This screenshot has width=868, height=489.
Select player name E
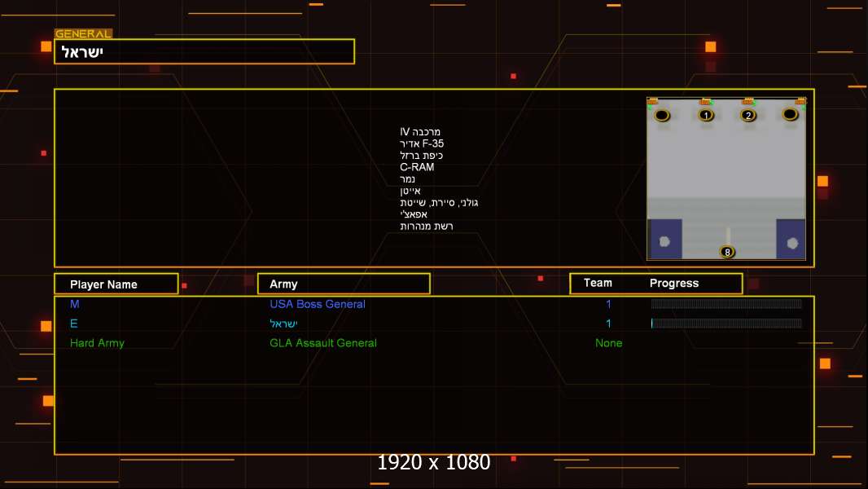[73, 324]
